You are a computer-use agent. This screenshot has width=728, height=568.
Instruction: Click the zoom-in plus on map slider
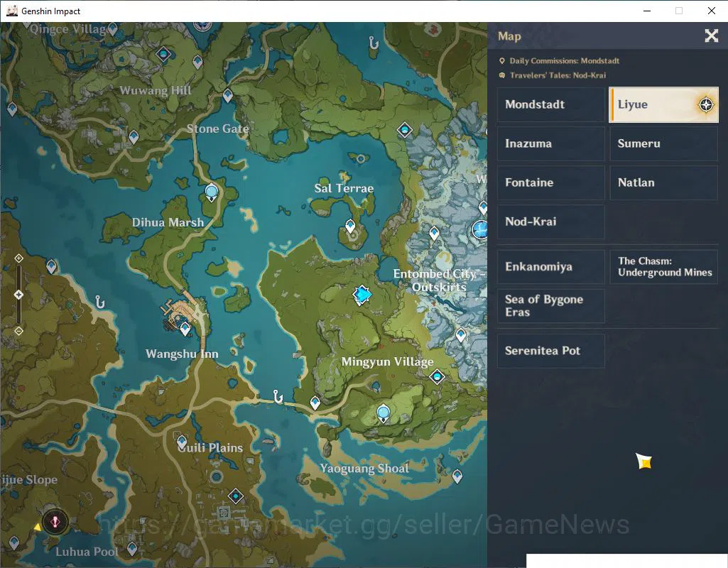pyautogui.click(x=18, y=258)
